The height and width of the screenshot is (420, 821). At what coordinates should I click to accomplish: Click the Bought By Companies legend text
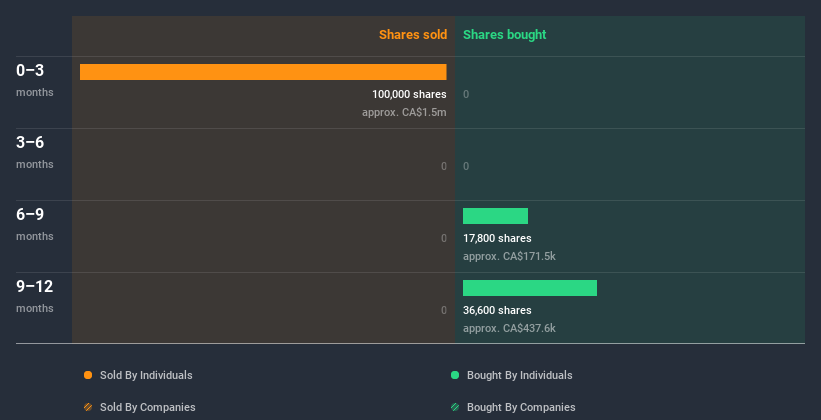tap(521, 407)
